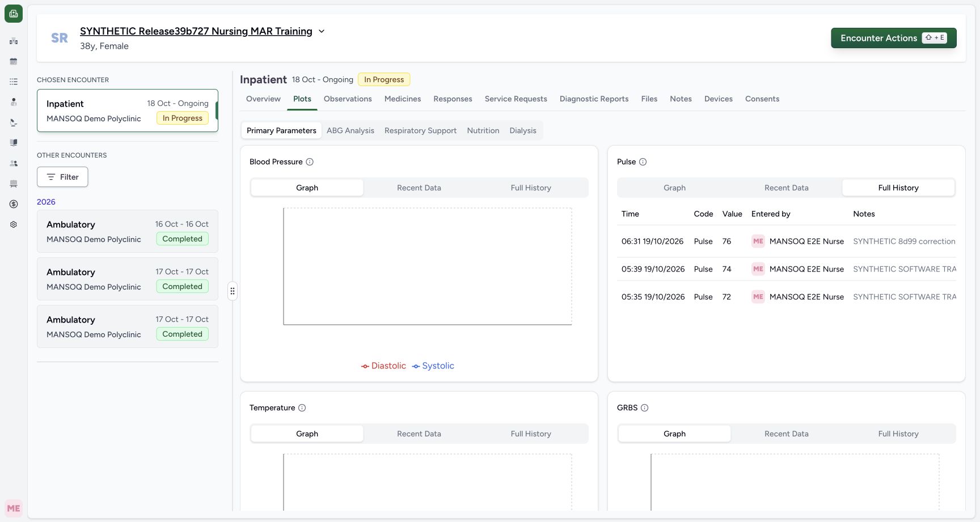Viewport: 980px width, 522px height.
Task: Open the open-book sidebar icon
Action: click(14, 143)
